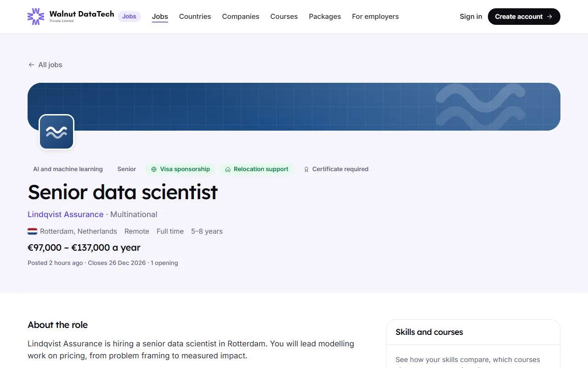Click the Walnut DataTech logo icon
This screenshot has height=368, width=588.
(36, 17)
